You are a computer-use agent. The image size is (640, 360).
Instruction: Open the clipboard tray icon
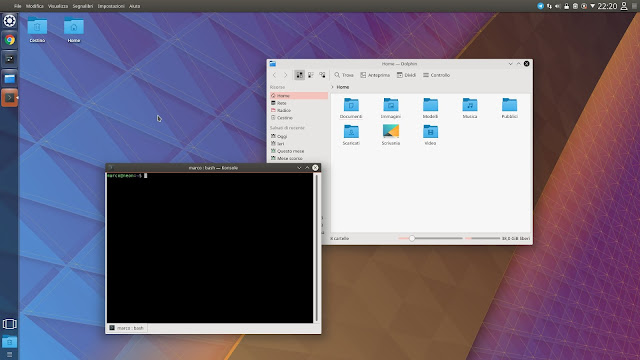coord(575,6)
